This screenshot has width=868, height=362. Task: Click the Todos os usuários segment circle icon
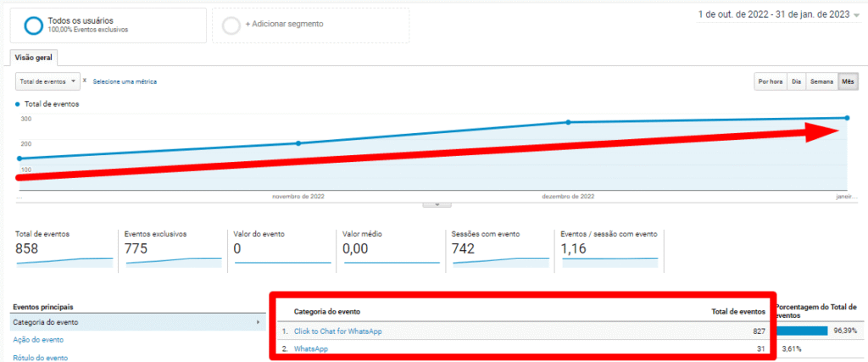point(34,25)
